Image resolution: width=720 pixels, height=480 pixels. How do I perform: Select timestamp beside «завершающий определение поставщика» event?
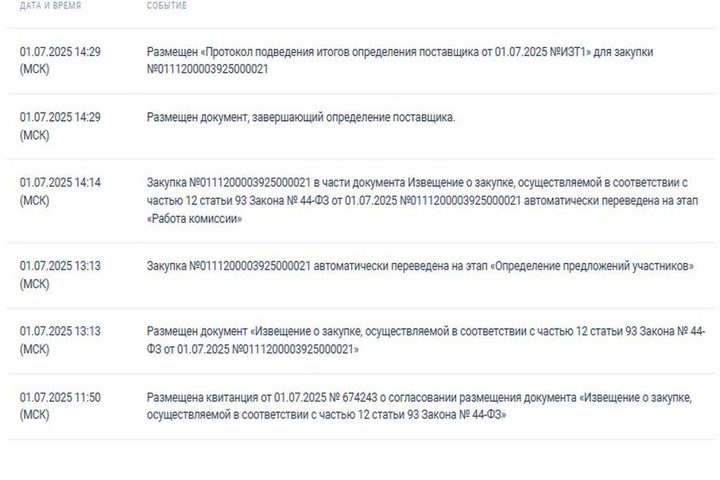[x=60, y=117]
